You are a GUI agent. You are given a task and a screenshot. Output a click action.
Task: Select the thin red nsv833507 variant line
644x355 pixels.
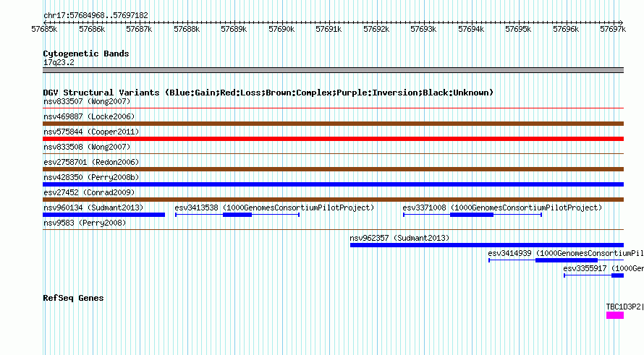coord(333,108)
